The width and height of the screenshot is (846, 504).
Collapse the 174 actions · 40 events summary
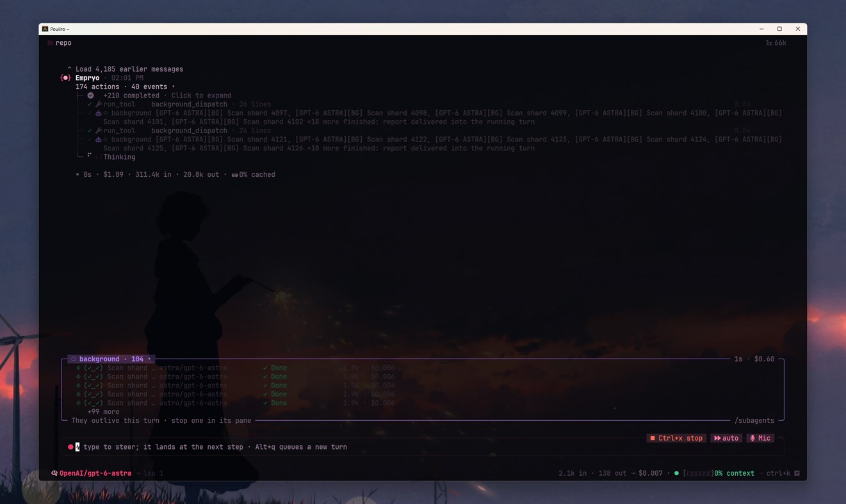coord(125,86)
